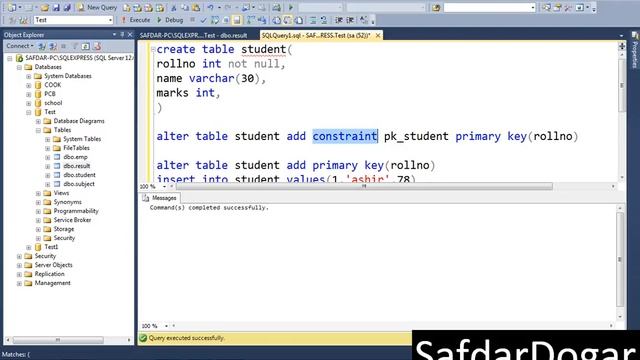Select the Messages results tab
This screenshot has height=360, width=640.
(160, 198)
